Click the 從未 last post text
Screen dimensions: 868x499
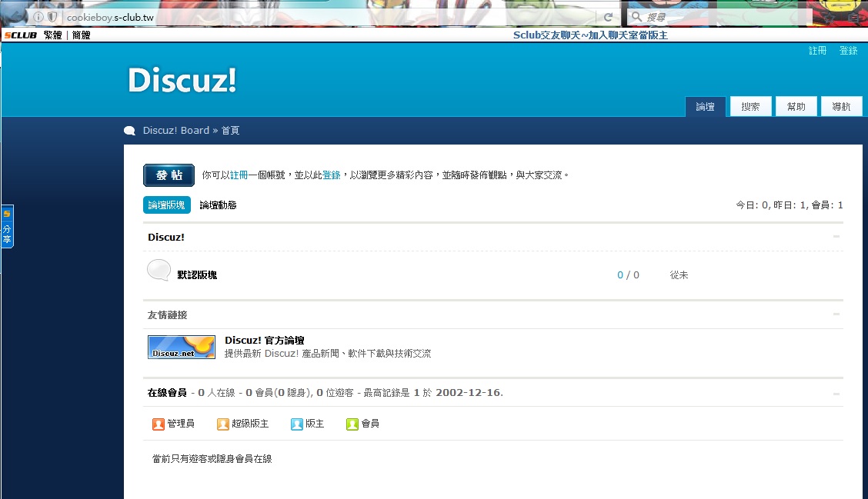click(679, 275)
